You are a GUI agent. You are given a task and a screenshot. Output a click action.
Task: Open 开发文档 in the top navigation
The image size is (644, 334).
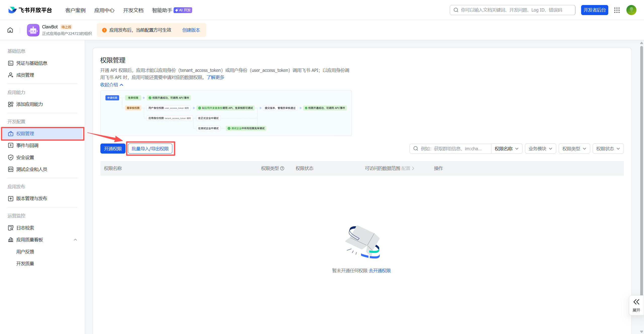click(x=133, y=10)
